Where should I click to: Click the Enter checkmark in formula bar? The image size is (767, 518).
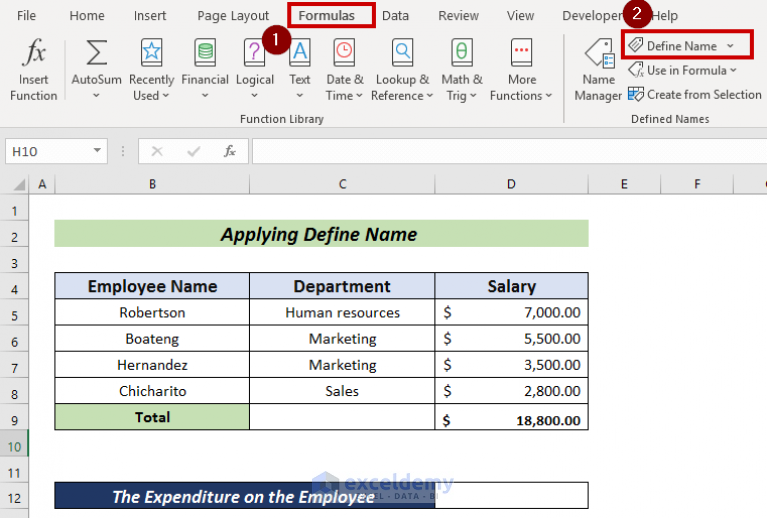[x=194, y=151]
